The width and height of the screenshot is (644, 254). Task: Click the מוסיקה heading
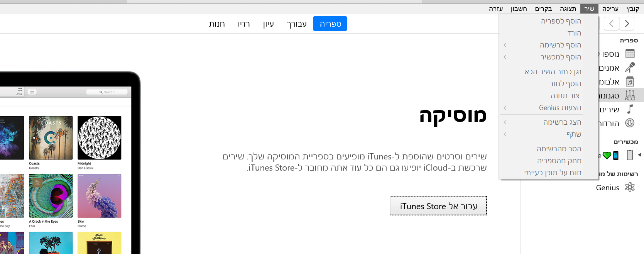pyautogui.click(x=453, y=115)
